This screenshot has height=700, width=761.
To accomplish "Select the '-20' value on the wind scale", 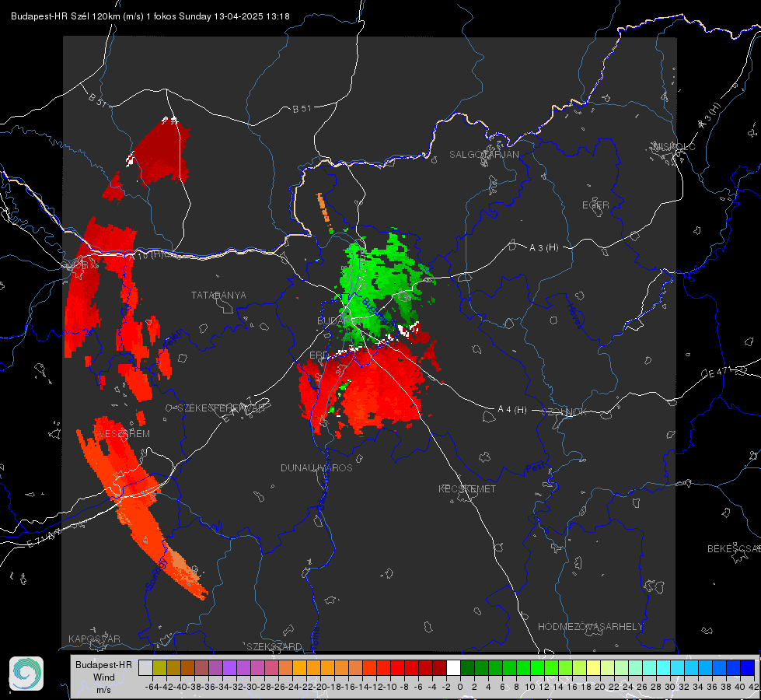I will (x=320, y=687).
